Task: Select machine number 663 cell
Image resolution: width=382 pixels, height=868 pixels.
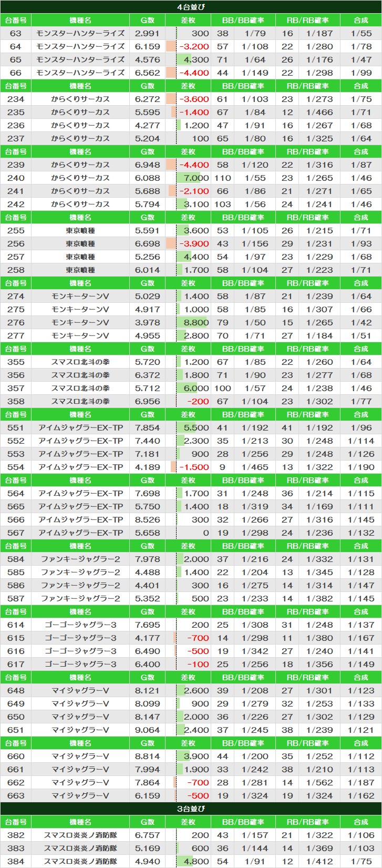Action: pyautogui.click(x=16, y=795)
